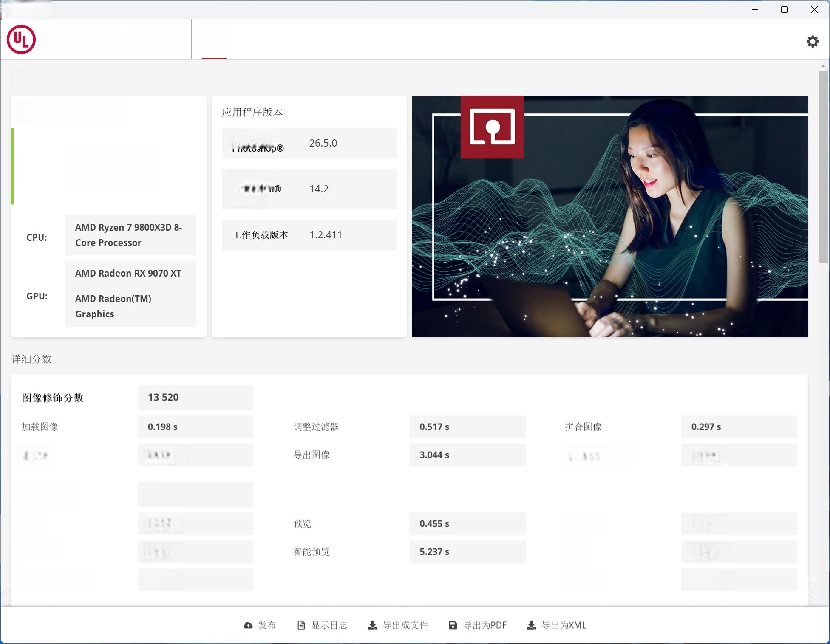
Task: Click the 1.2.411 workload version value
Action: (326, 235)
